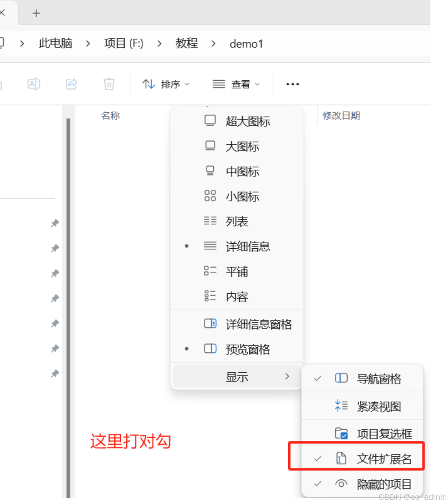Select 列表 view from the menu
The width and height of the screenshot is (448, 504).
[x=236, y=221]
